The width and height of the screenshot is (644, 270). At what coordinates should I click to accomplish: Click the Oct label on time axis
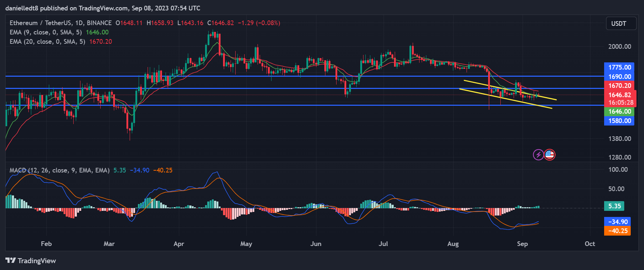click(x=590, y=244)
